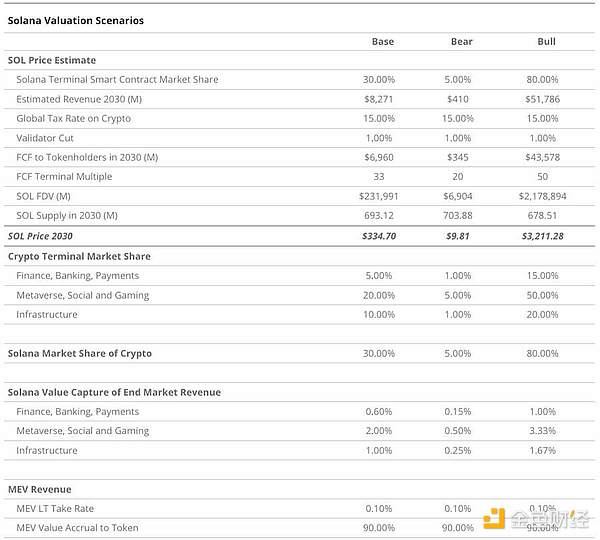Select the Base column header
The image size is (600, 540).
coord(382,41)
